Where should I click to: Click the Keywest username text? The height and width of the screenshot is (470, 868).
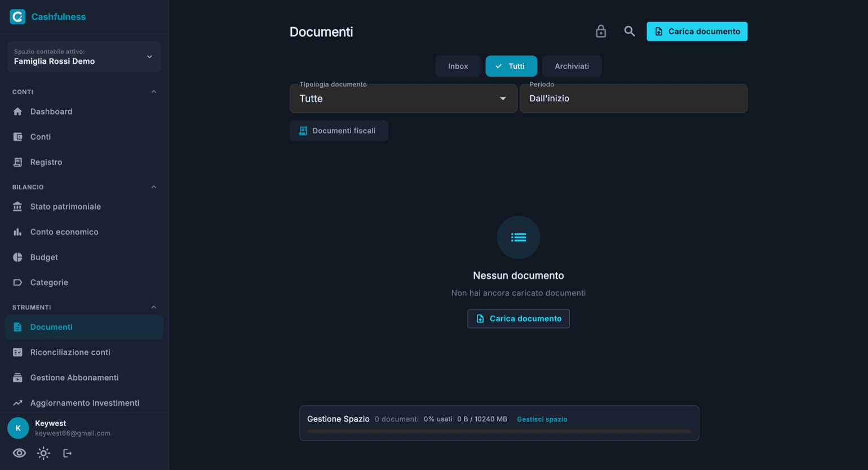coord(51,423)
